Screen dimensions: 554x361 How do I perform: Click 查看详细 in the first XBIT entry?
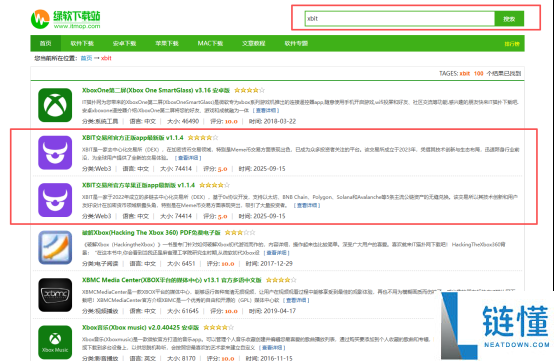point(188,158)
